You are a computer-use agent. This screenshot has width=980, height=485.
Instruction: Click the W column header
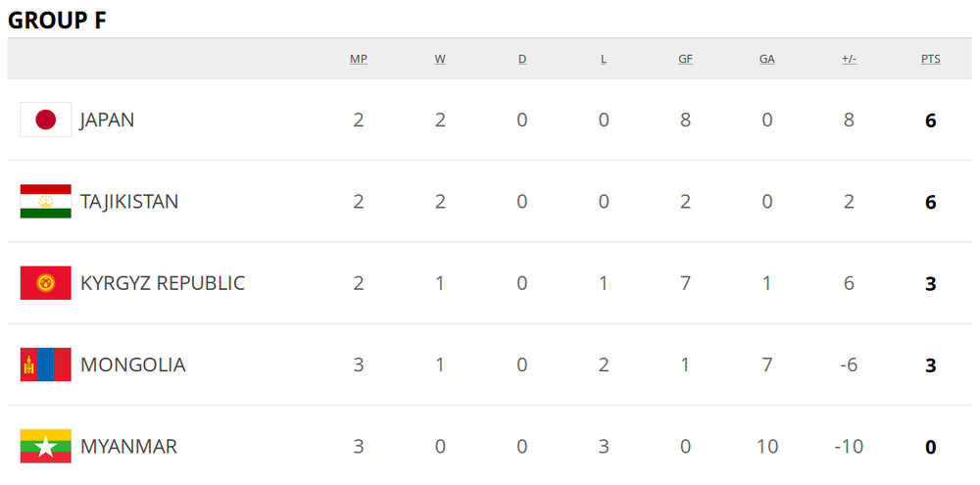click(x=440, y=59)
